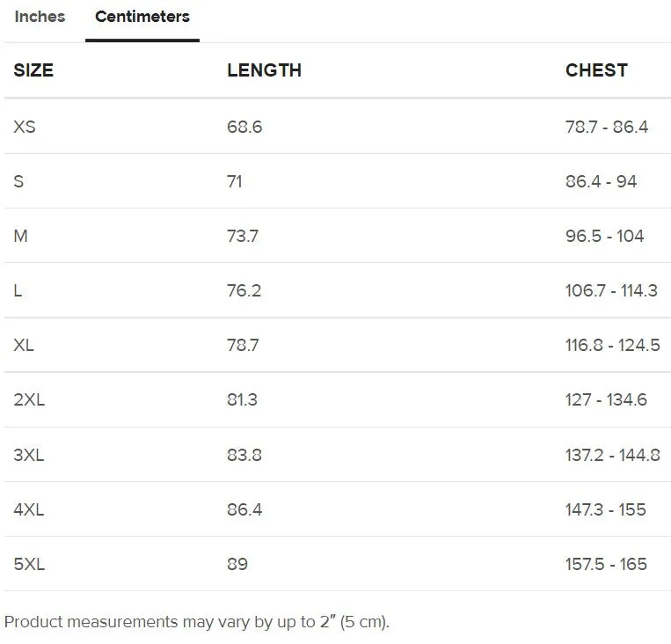This screenshot has height=644, width=671.
Task: Select the 4XL size label
Action: pos(29,509)
